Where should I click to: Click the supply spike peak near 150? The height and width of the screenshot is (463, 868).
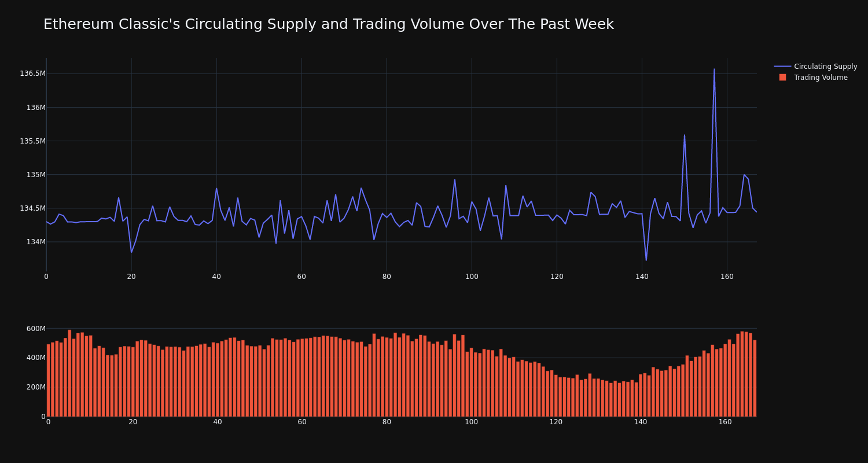tap(685, 135)
